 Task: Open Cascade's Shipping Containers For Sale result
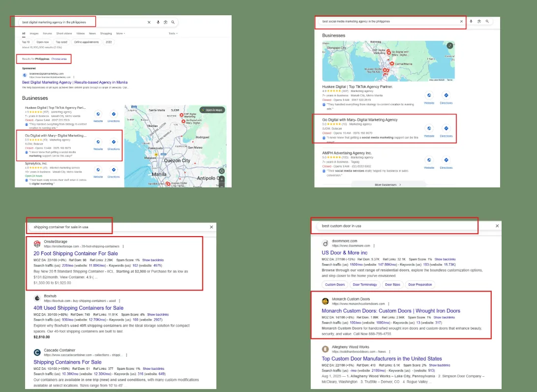[x=67, y=362]
